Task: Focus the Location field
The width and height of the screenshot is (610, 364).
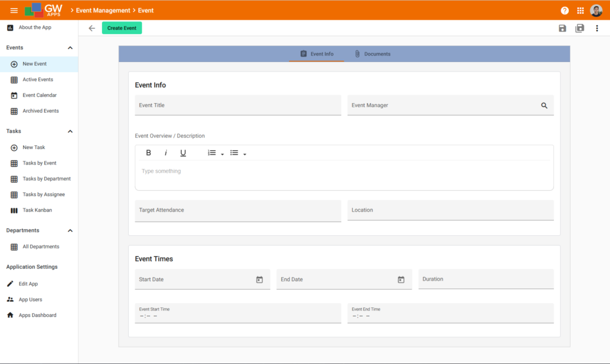Action: coord(450,210)
